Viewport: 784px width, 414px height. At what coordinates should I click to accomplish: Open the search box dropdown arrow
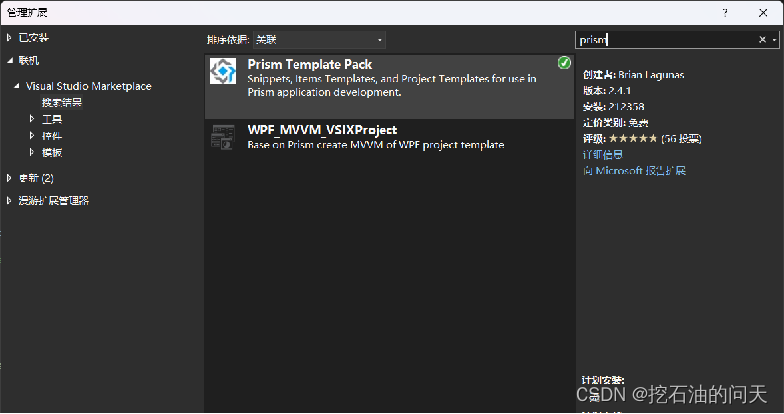[x=774, y=40]
